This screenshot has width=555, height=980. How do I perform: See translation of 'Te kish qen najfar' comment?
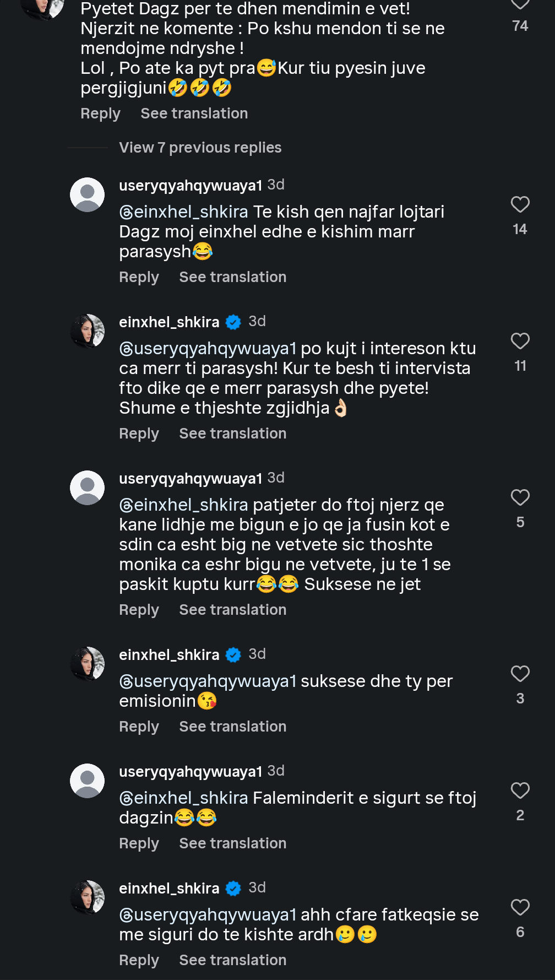click(232, 277)
